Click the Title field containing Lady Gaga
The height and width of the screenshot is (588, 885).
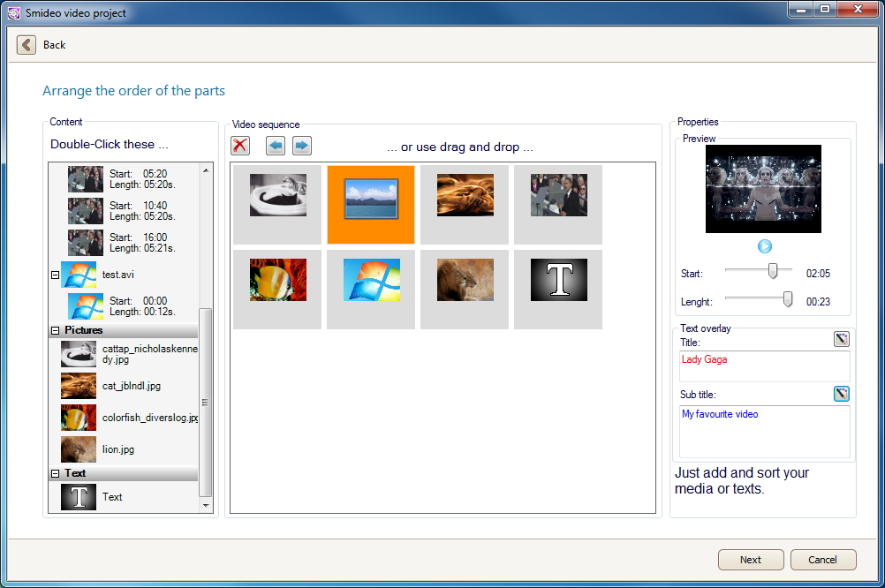(764, 366)
